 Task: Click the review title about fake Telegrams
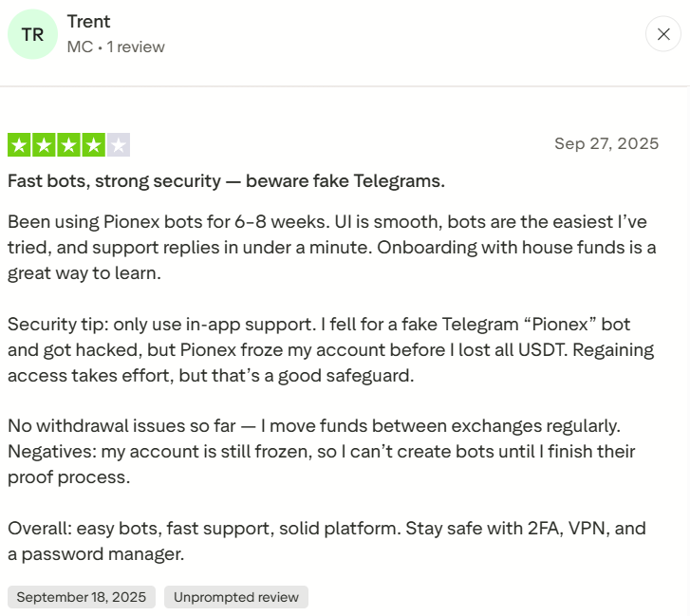point(226,180)
